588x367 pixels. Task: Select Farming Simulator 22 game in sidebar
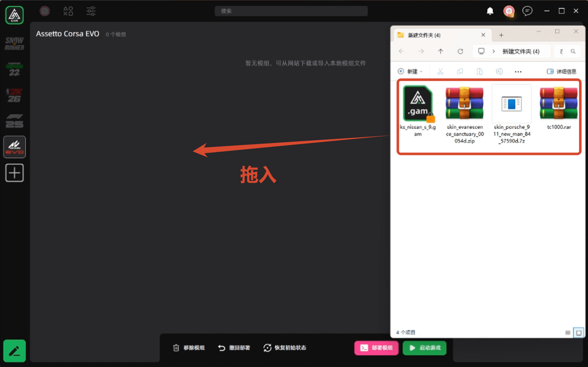[14, 69]
